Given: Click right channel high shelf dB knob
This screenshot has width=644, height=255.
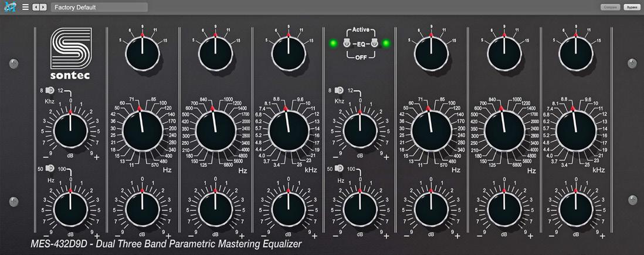Looking at the screenshot, I should coord(360,131).
